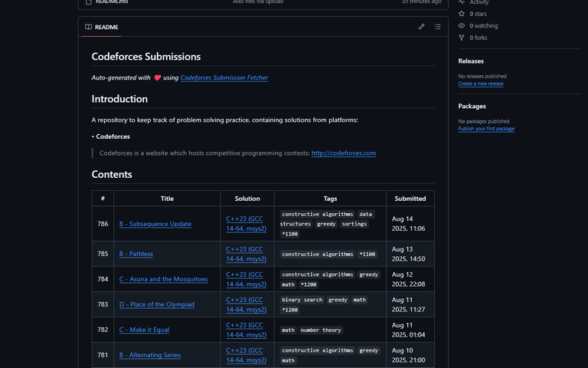The image size is (588, 368).
Task: Click Create a new release link
Action: coord(481,84)
